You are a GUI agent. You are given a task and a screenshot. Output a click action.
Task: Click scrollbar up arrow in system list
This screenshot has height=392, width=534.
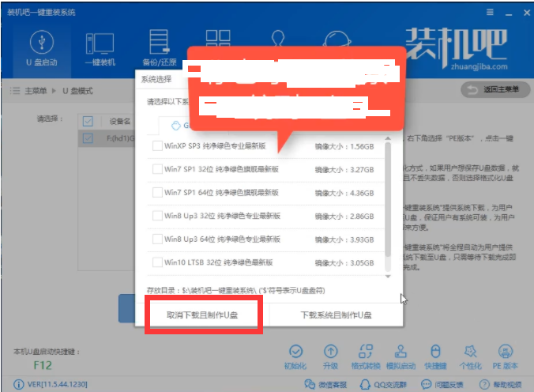pos(388,138)
